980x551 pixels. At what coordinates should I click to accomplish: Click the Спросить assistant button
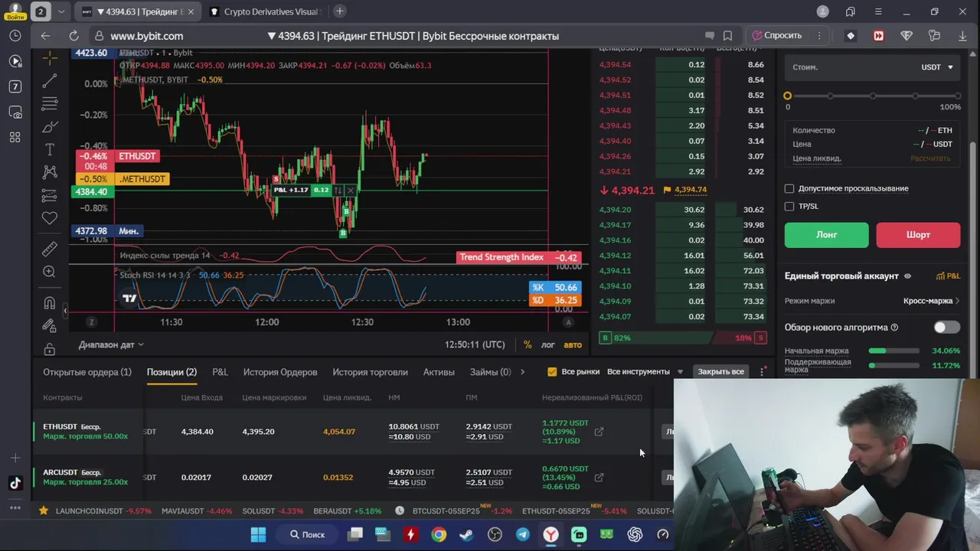click(x=776, y=36)
